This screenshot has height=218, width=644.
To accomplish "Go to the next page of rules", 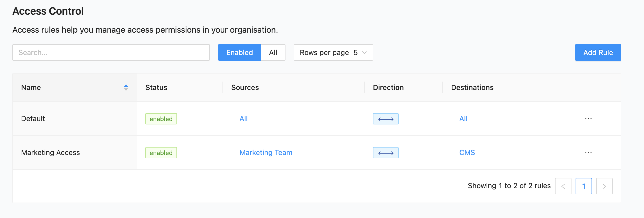I will (604, 186).
